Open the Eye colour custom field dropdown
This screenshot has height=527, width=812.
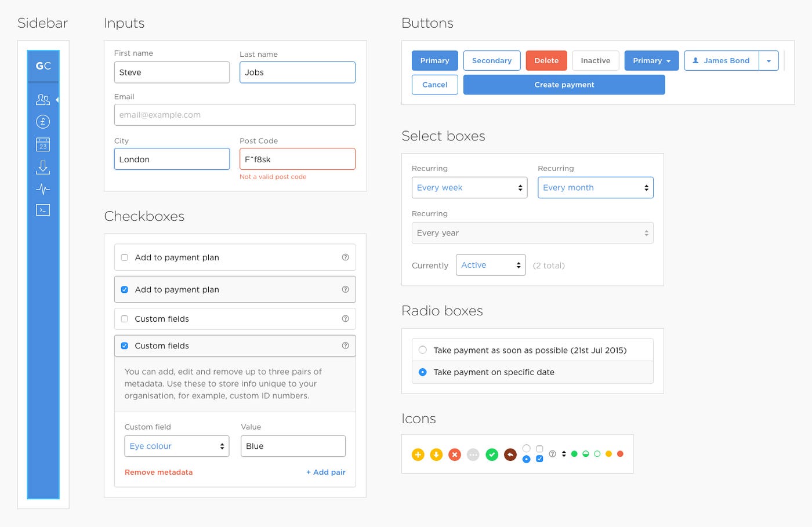pos(176,446)
